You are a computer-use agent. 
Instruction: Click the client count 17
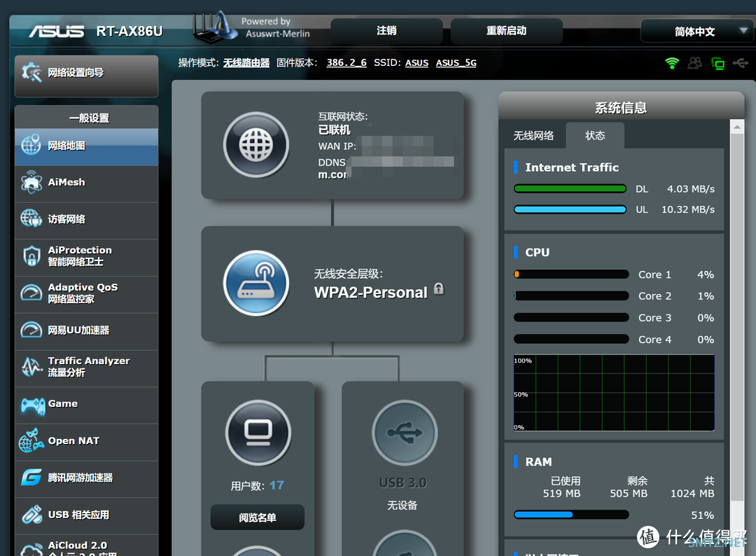276,485
